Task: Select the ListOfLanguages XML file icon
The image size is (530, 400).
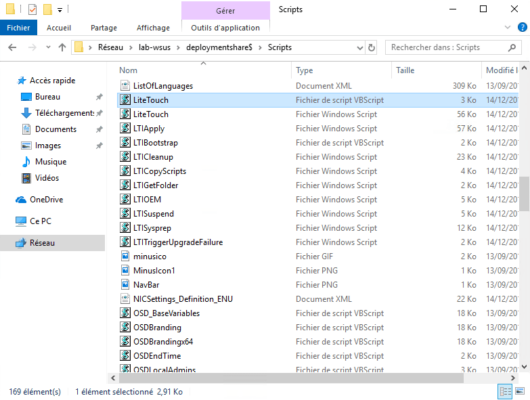Action: pos(125,86)
